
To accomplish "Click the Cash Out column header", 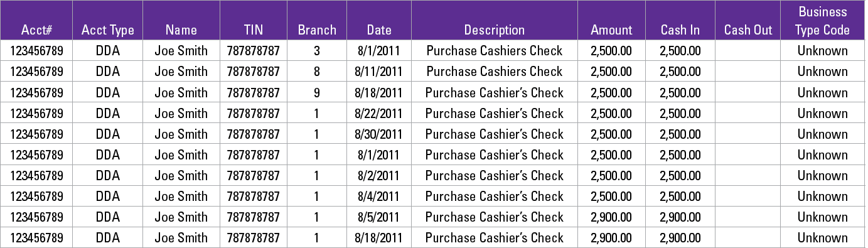I will click(x=748, y=30).
